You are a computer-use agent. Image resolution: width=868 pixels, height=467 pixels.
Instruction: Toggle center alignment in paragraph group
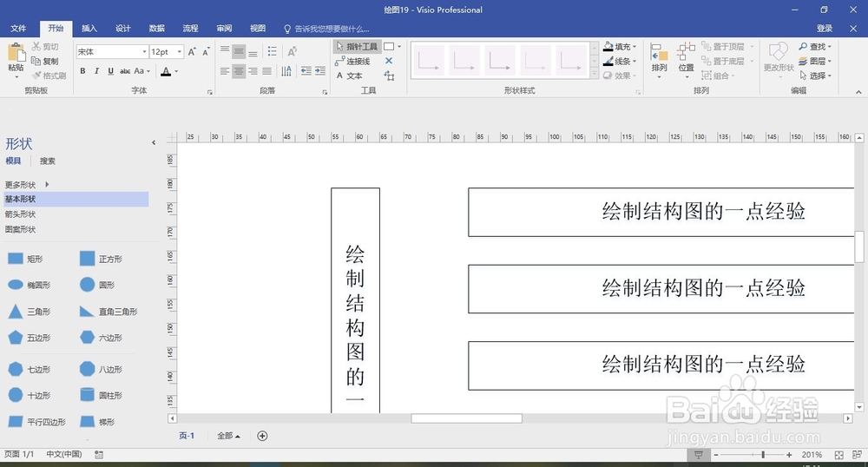239,71
